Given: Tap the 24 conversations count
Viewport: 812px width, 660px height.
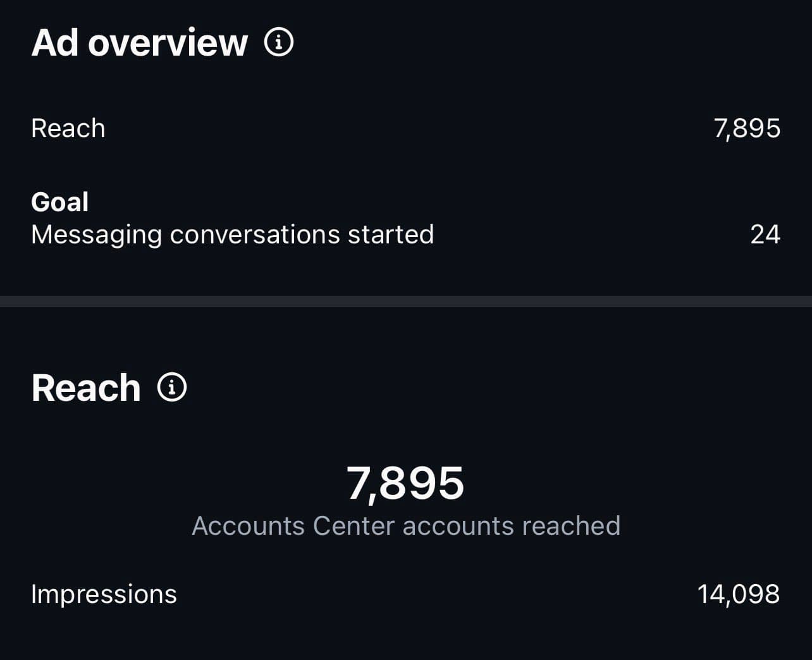Looking at the screenshot, I should pos(765,235).
